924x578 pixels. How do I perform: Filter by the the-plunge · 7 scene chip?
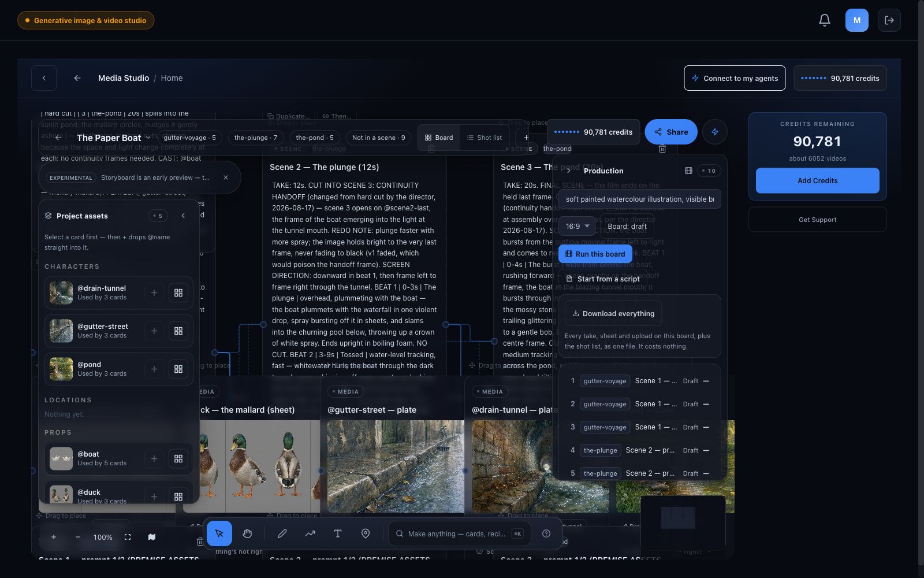(x=256, y=138)
